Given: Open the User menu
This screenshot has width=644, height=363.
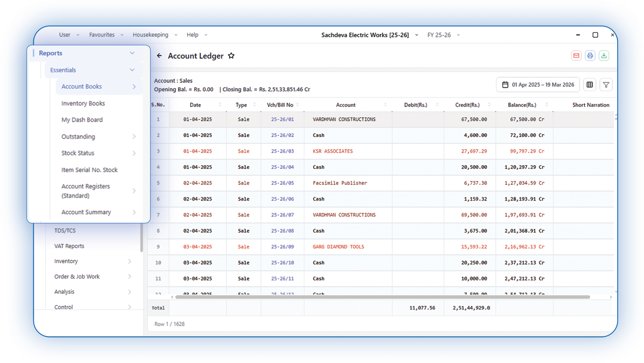Looking at the screenshot, I should [x=69, y=35].
